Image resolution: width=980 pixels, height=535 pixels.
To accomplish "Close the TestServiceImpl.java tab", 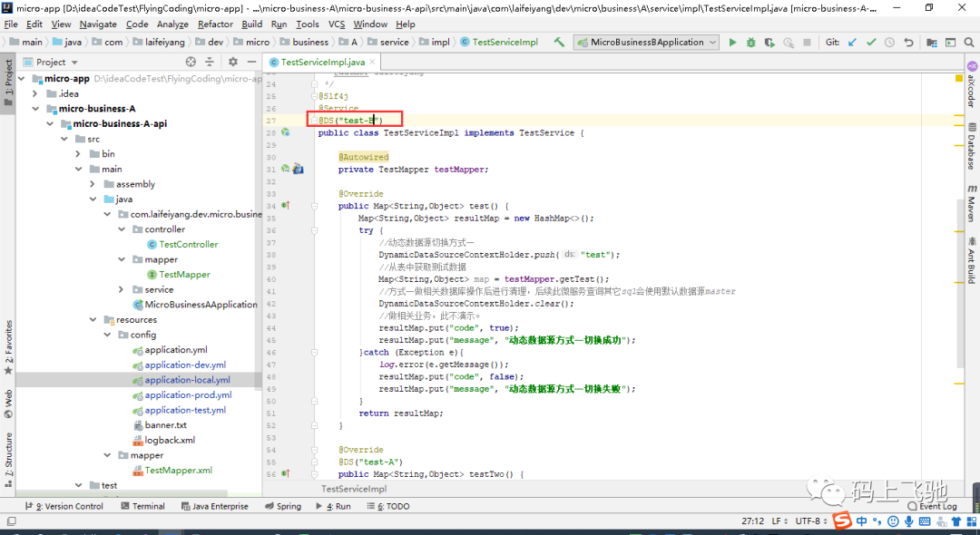I will click(372, 62).
